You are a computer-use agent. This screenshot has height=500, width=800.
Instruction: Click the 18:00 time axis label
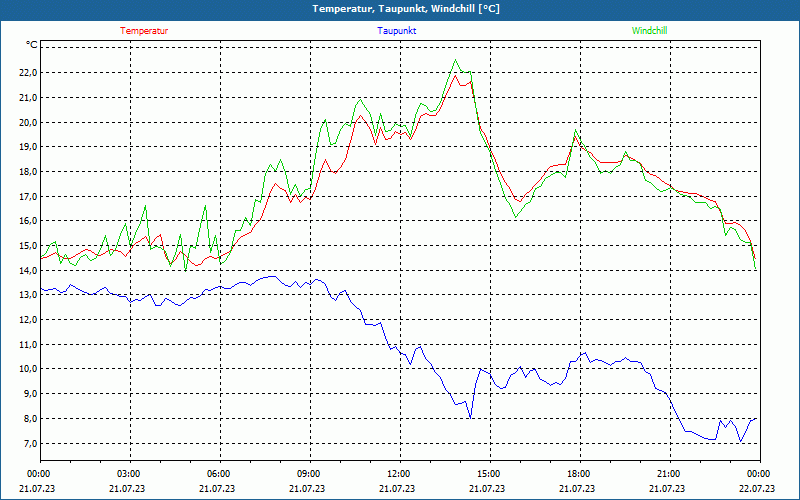click(578, 474)
